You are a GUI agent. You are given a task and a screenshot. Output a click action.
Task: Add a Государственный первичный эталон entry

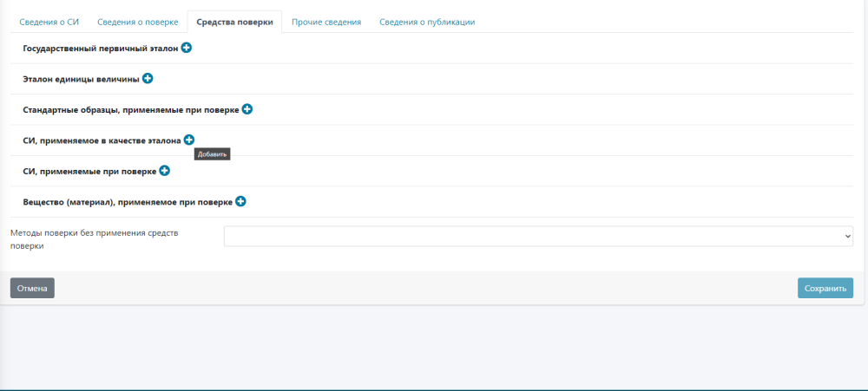point(187,49)
